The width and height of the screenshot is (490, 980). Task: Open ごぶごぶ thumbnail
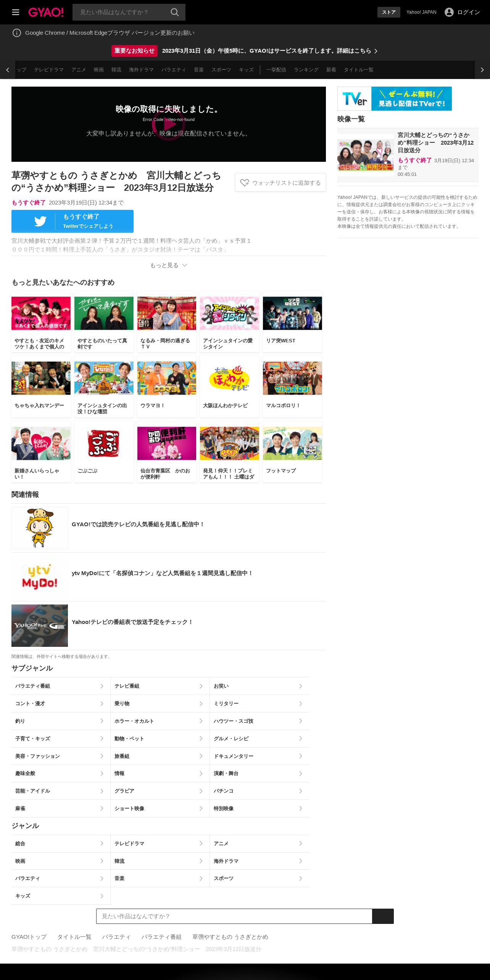point(104,443)
